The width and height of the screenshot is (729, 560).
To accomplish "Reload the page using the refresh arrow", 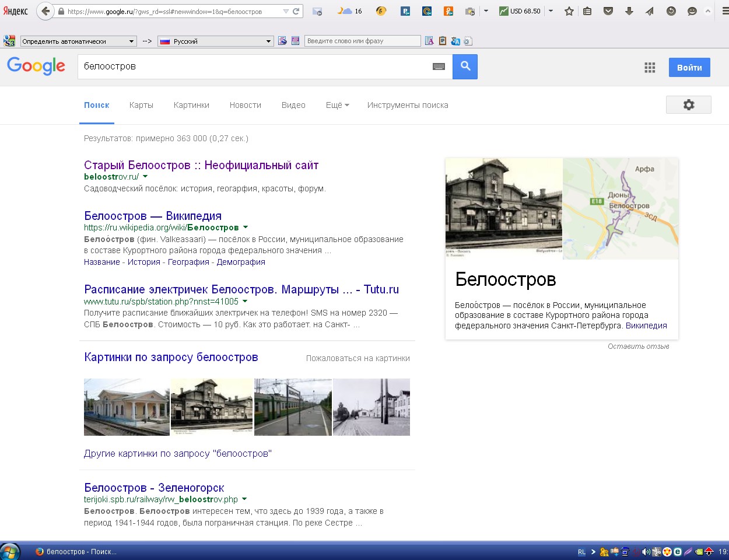I will (x=296, y=11).
